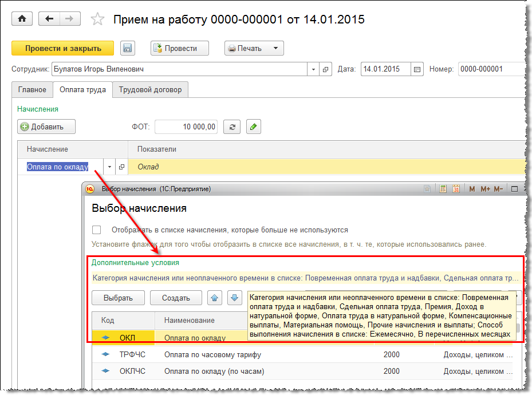Open the Сотрудник dropdown list
Image resolution: width=532 pixels, height=395 pixels.
[313, 69]
